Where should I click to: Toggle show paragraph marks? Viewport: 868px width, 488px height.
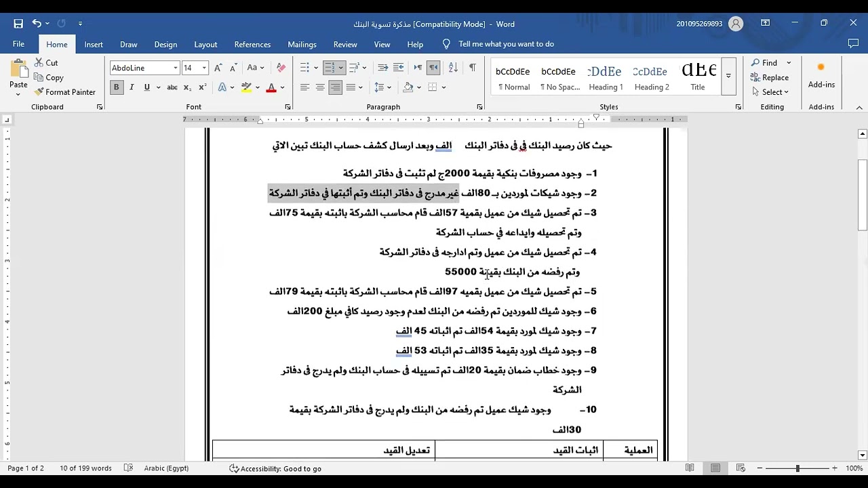(472, 68)
